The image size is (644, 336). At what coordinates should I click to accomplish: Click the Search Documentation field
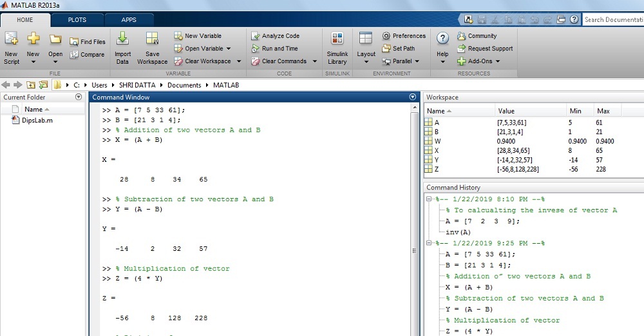(612, 19)
